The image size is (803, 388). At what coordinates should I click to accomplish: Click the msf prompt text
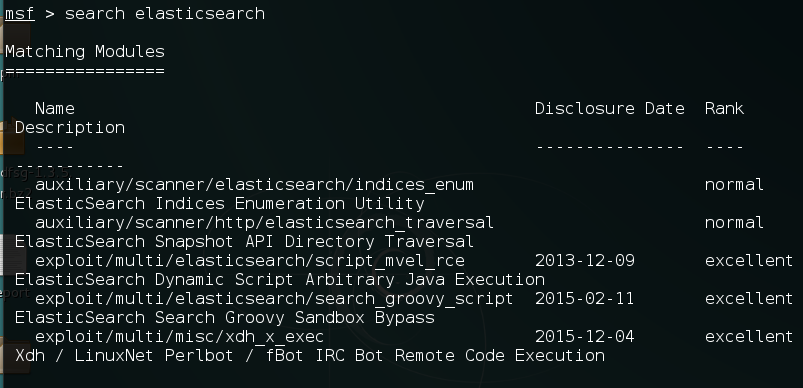19,13
